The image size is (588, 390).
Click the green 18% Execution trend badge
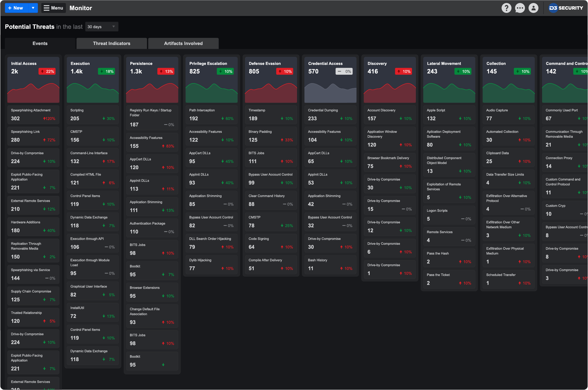[x=107, y=71]
